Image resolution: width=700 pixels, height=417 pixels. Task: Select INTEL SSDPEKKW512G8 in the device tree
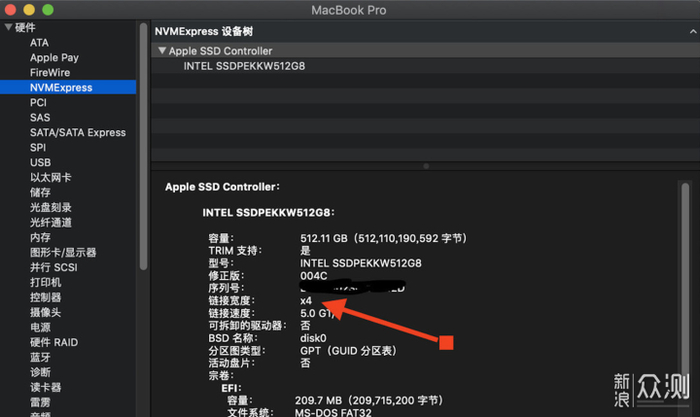coord(244,66)
